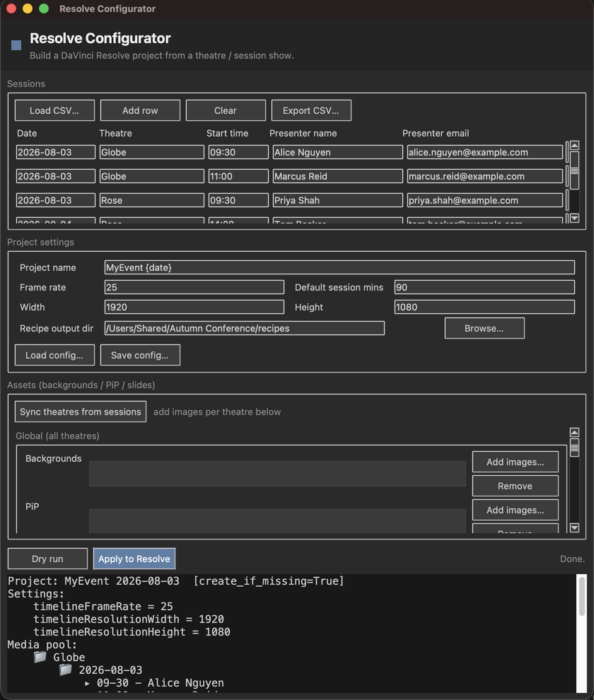Edit theatre field in Alice Nguyen row
594x700 pixels.
[152, 152]
